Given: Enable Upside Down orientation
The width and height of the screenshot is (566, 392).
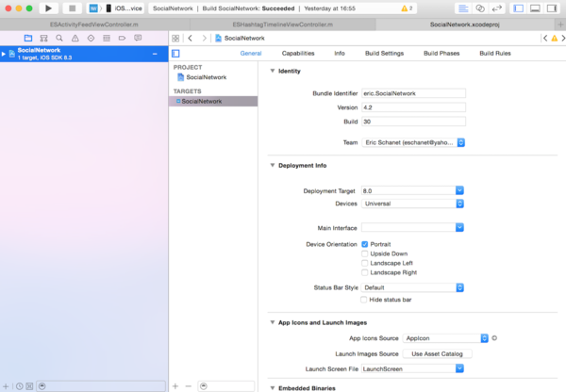Looking at the screenshot, I should pos(364,253).
